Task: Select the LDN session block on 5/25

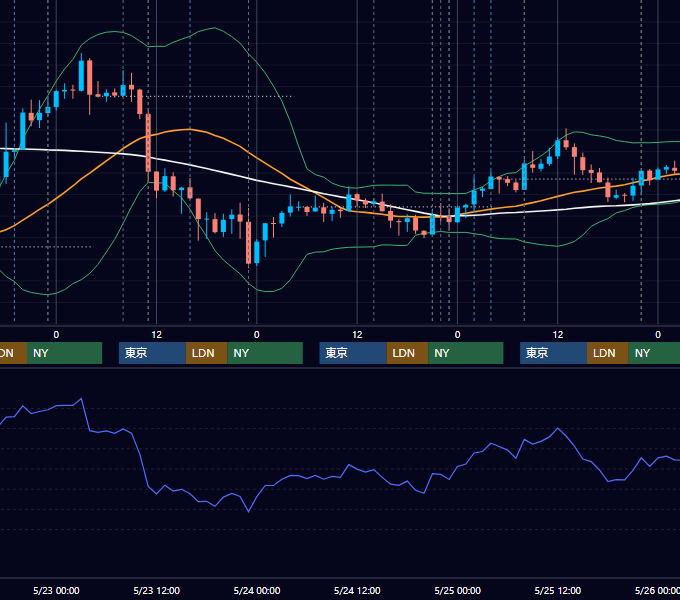Action: click(x=608, y=353)
